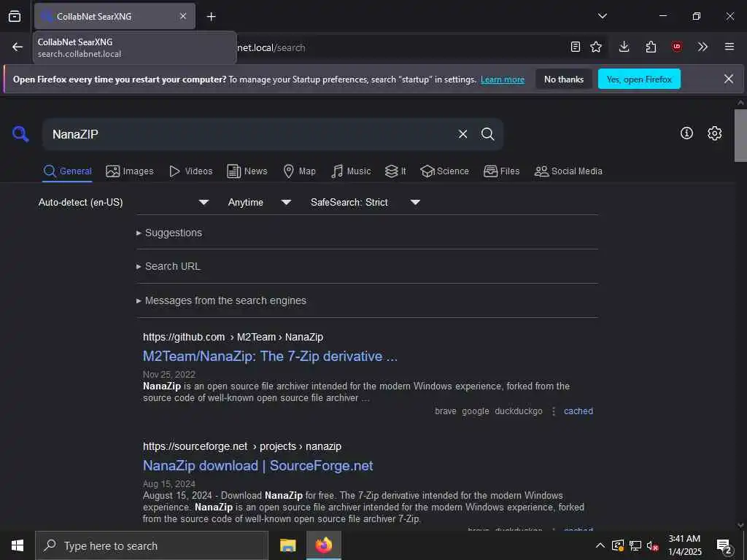List all tabs dropdown arrow
Screen dimensions: 747x560
(x=603, y=16)
